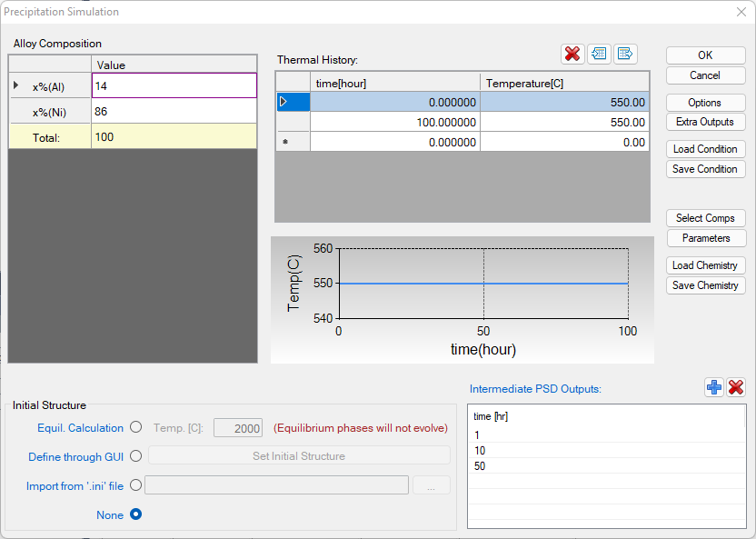Enable Import from '.ini' file option
The width and height of the screenshot is (756, 539).
pyautogui.click(x=136, y=485)
